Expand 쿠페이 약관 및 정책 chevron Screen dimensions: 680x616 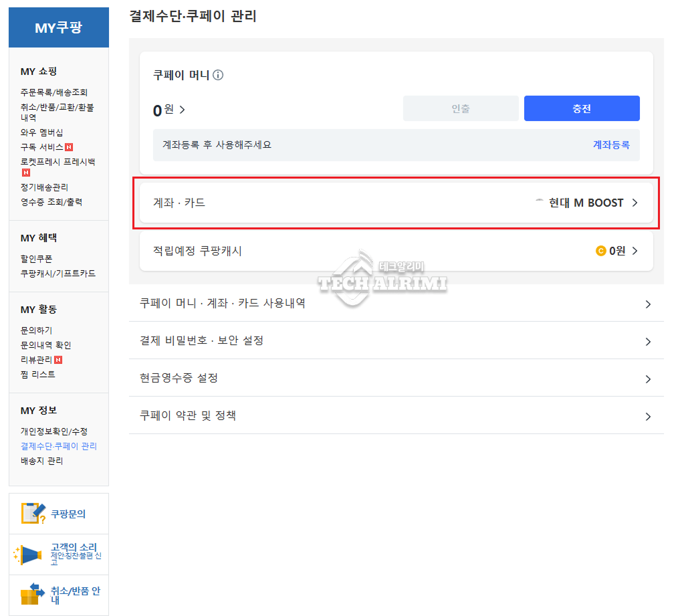(648, 417)
